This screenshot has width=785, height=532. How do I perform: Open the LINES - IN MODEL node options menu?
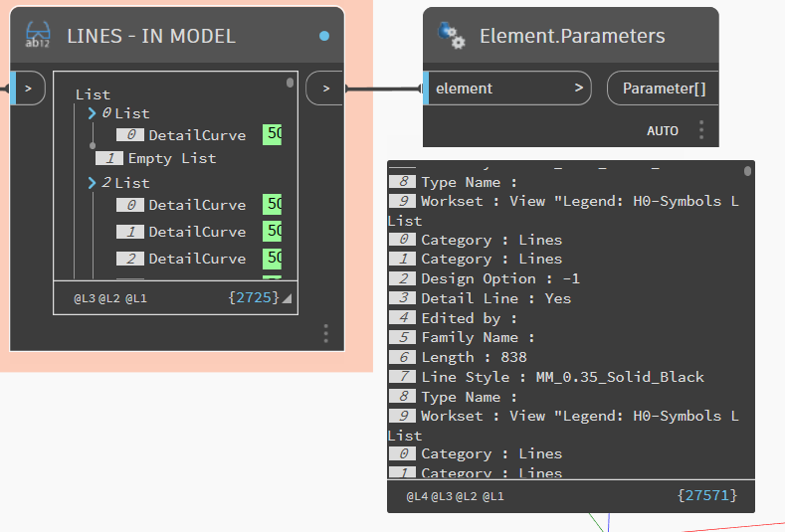(326, 333)
